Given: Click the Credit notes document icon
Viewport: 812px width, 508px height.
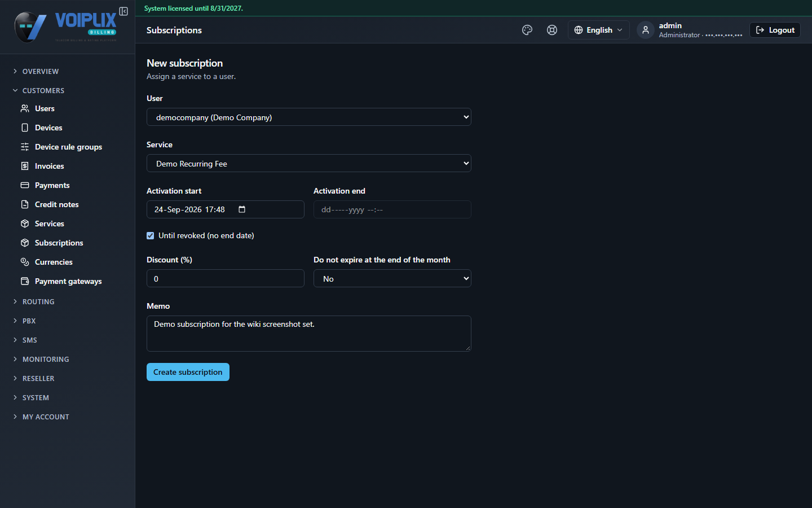Looking at the screenshot, I should pos(25,204).
